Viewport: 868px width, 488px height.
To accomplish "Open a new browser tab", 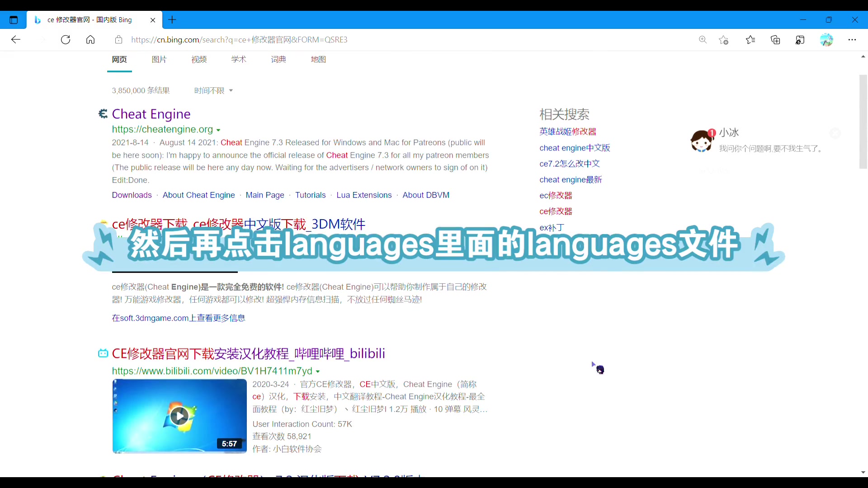I will [172, 20].
